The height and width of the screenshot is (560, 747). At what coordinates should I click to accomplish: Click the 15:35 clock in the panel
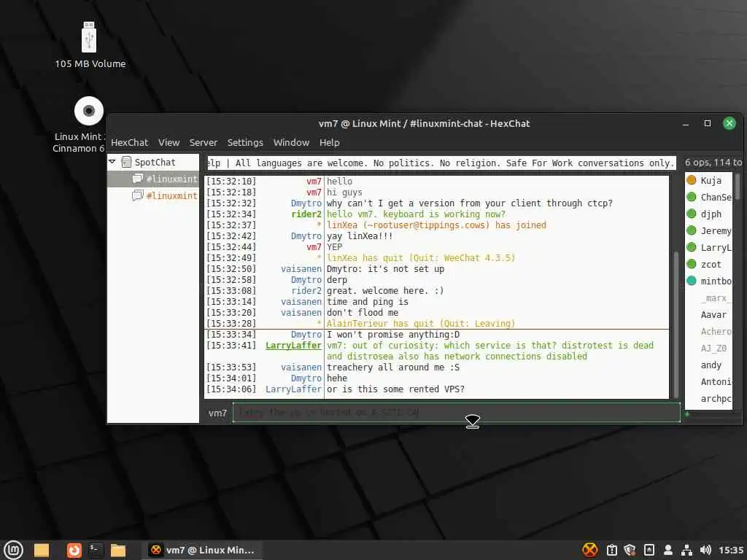click(731, 550)
